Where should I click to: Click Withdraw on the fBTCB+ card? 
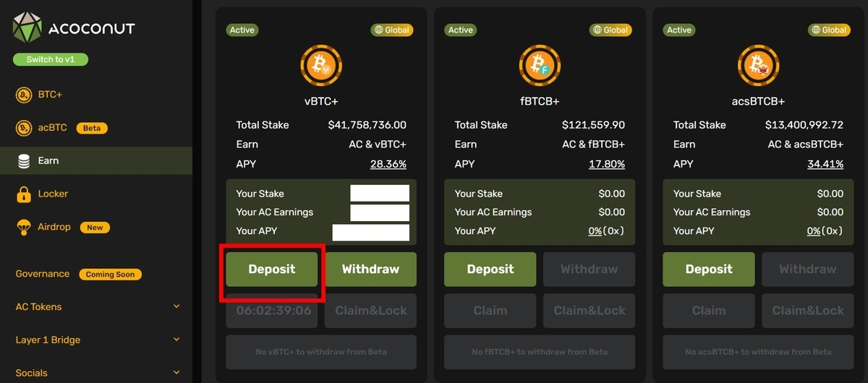coord(589,270)
